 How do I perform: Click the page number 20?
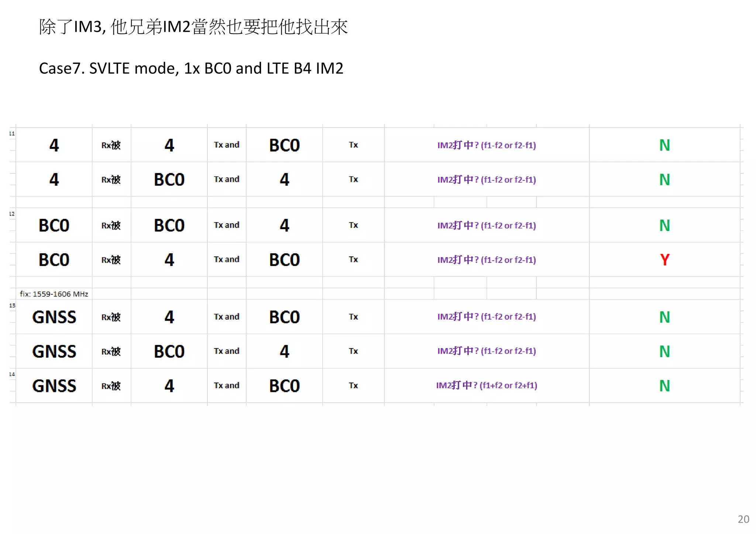743,519
